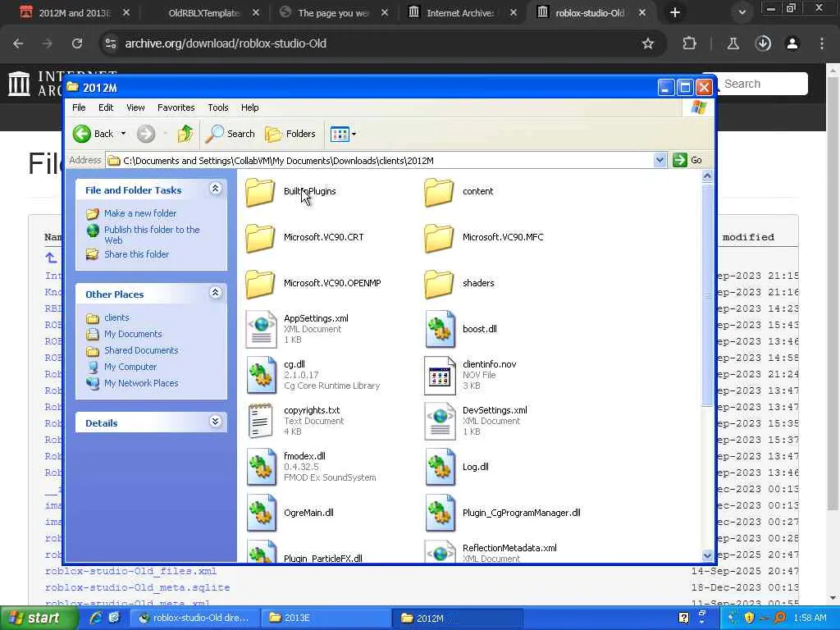840x630 pixels.
Task: Select the fmodex.dll file icon
Action: pyautogui.click(x=261, y=468)
